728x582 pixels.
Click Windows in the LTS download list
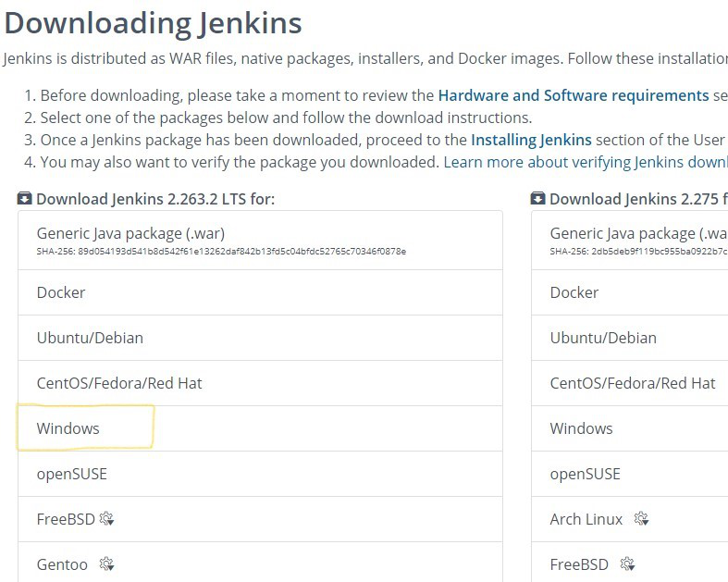[260, 428]
